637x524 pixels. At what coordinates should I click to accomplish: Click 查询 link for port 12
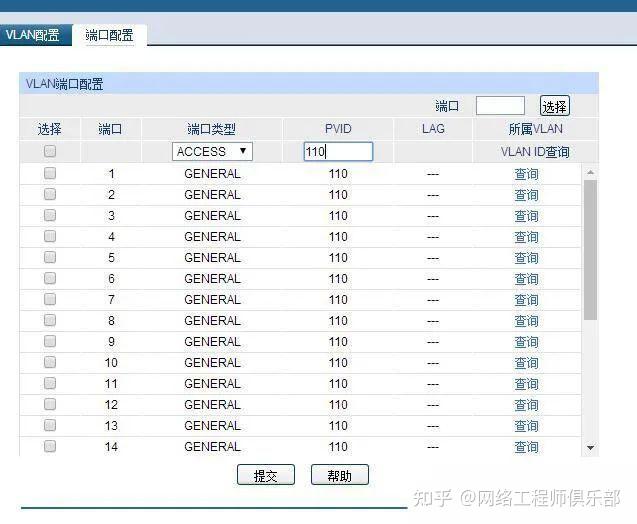click(526, 405)
